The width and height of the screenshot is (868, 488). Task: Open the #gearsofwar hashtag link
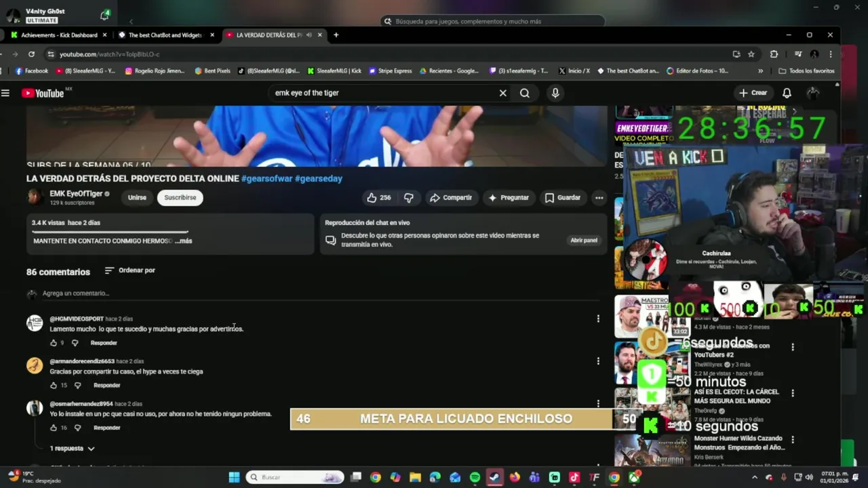click(x=267, y=179)
